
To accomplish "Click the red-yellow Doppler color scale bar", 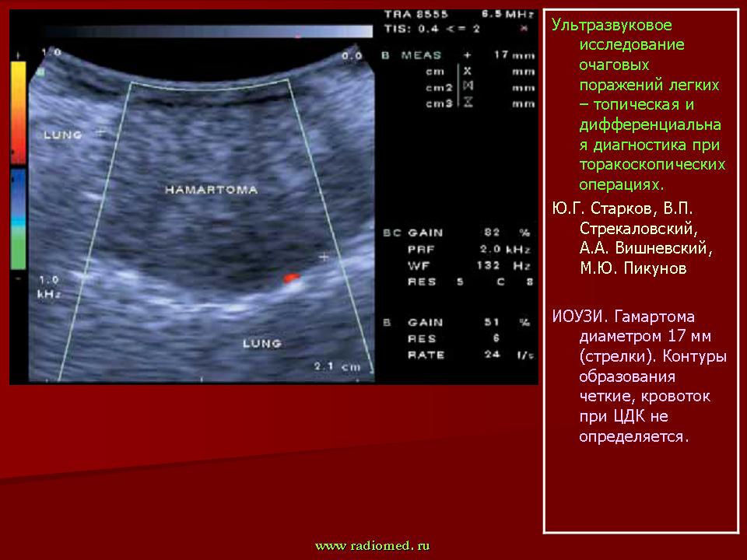I will click(19, 112).
